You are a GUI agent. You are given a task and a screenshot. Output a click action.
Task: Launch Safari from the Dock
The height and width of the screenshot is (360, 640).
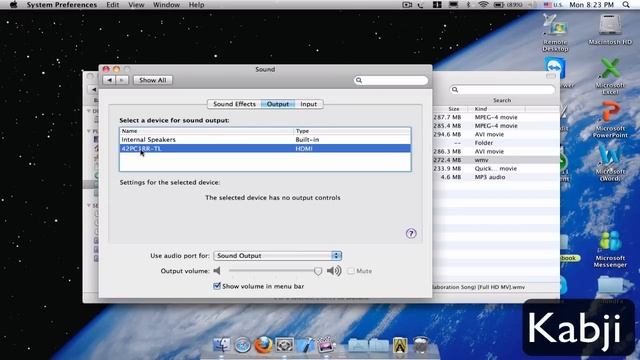point(242,345)
